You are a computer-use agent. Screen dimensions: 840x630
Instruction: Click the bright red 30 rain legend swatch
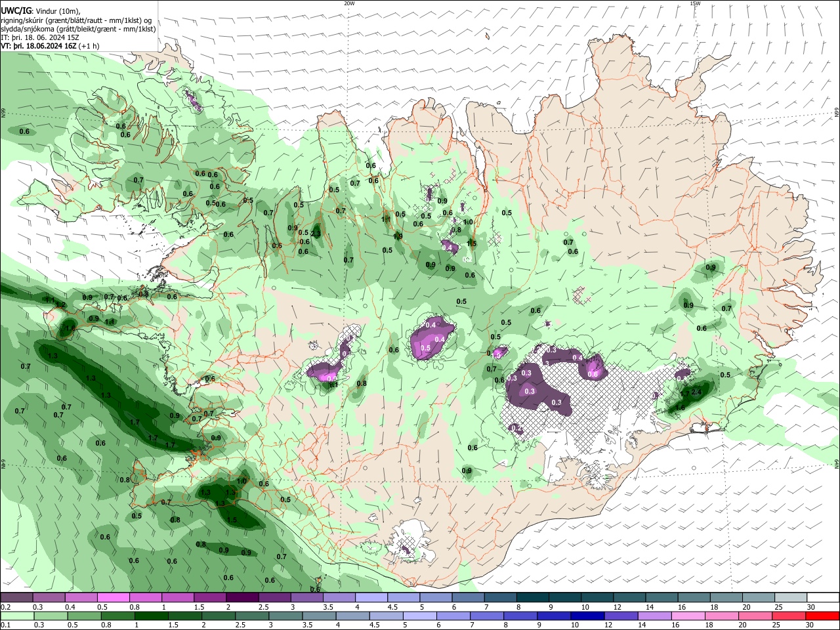[822, 616]
